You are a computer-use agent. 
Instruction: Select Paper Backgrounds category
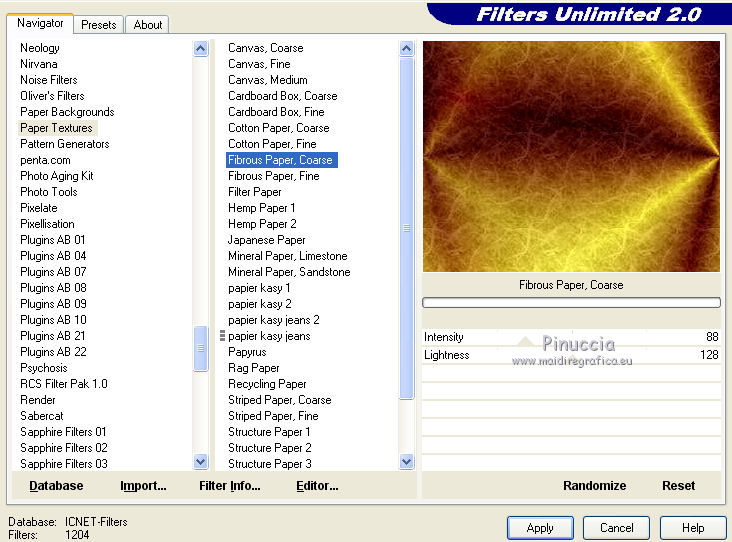(67, 112)
